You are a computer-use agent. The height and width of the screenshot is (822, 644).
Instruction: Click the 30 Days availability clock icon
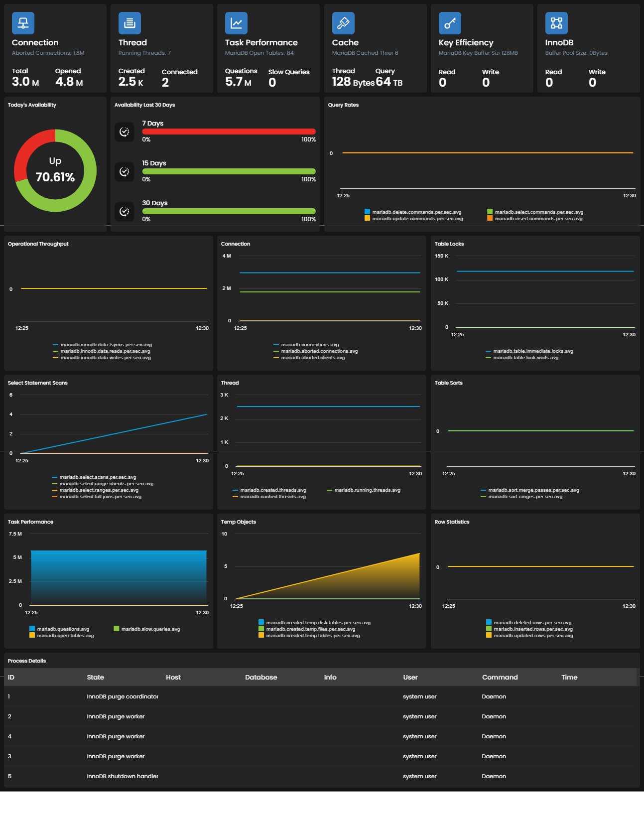[x=125, y=211]
